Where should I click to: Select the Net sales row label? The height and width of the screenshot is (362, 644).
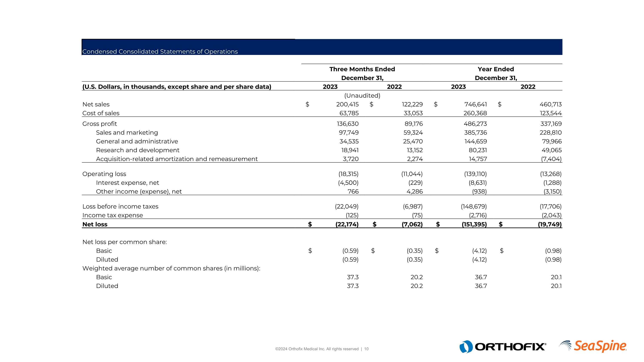96,105
